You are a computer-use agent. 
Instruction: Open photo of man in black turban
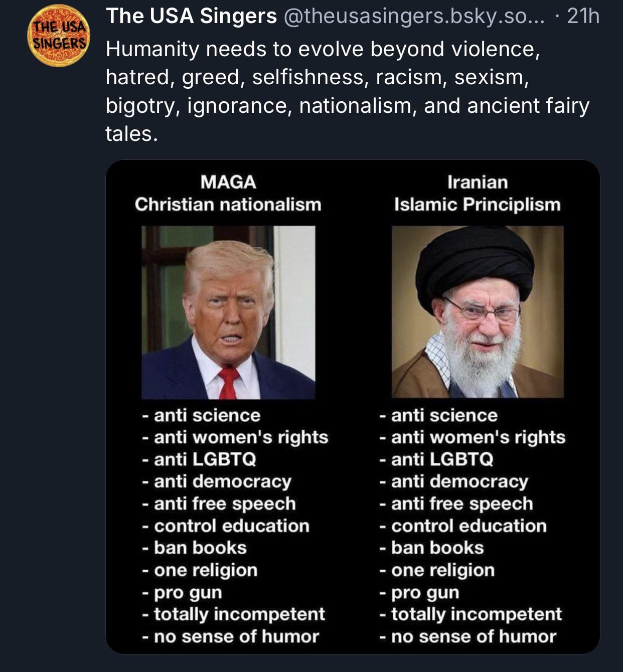(477, 312)
